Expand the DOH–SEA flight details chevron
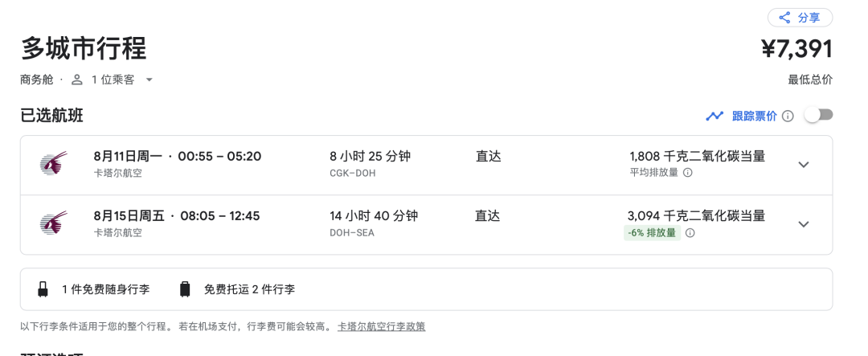 tap(803, 224)
